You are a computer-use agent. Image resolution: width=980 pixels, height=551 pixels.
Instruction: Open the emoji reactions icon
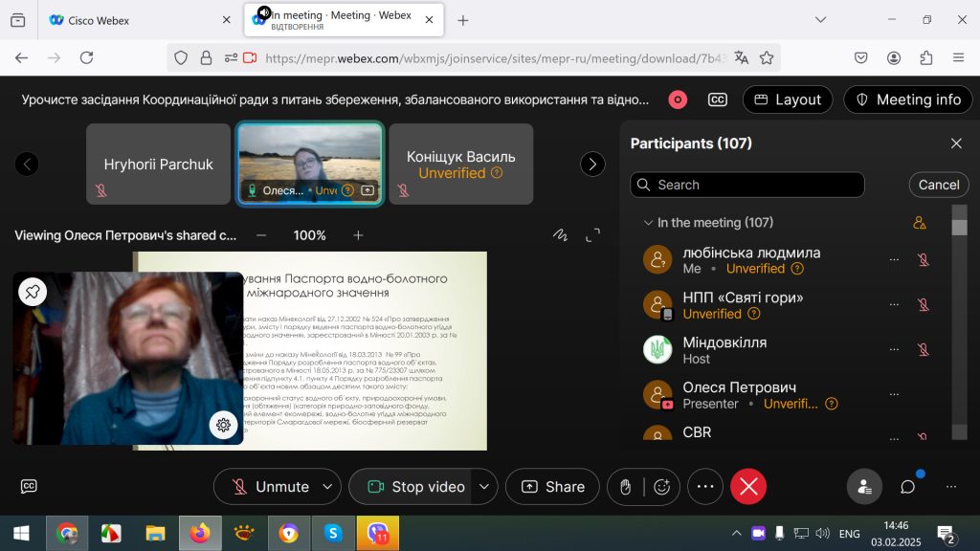[661, 487]
